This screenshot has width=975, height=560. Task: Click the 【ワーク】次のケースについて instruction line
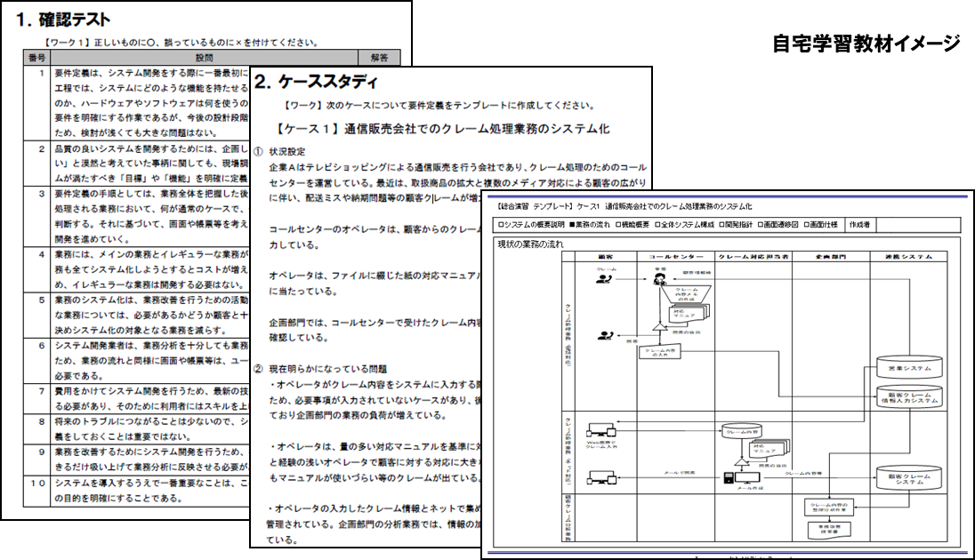(x=439, y=106)
